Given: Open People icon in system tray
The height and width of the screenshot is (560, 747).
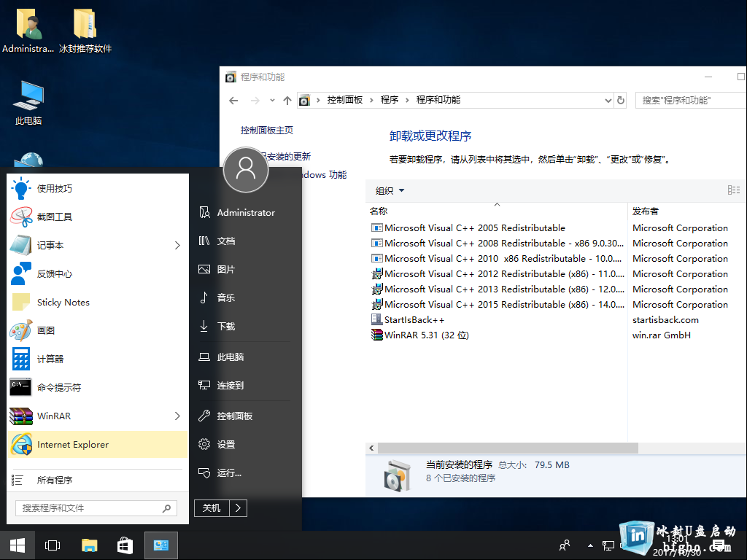Looking at the screenshot, I should point(565,545).
